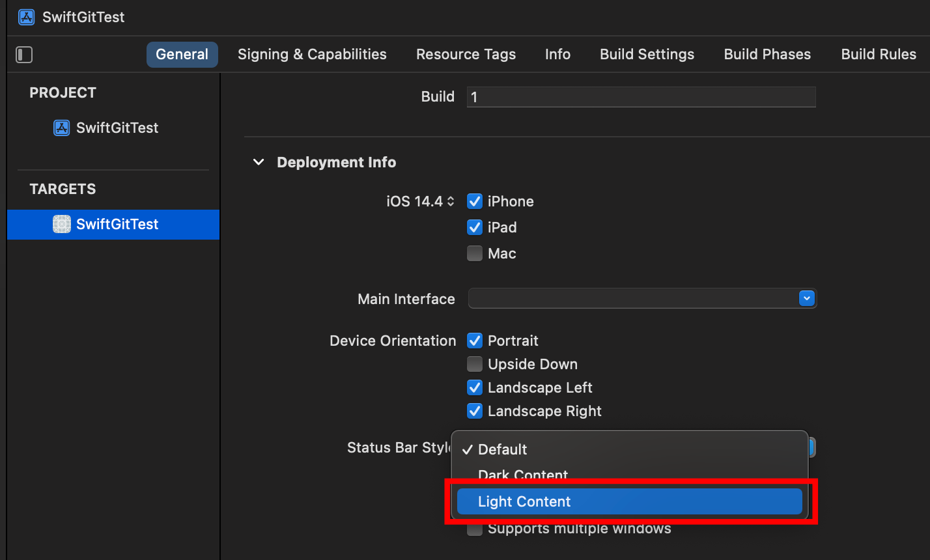This screenshot has width=930, height=560.
Task: Toggle Supports multiple windows checkbox
Action: point(475,529)
